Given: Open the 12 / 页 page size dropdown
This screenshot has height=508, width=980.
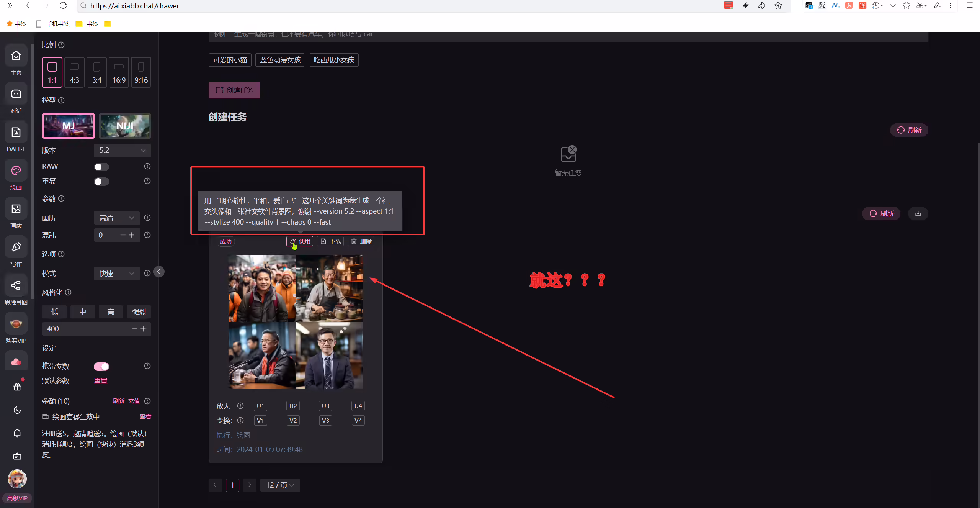Looking at the screenshot, I should coord(280,485).
